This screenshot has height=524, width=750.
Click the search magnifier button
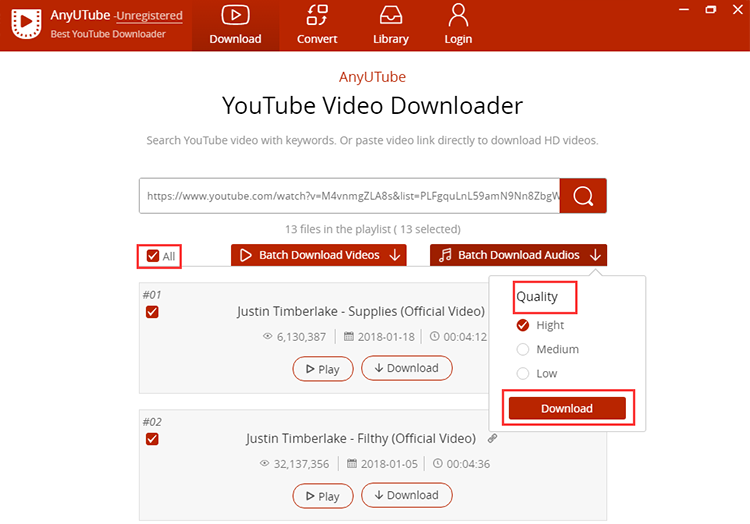click(583, 196)
